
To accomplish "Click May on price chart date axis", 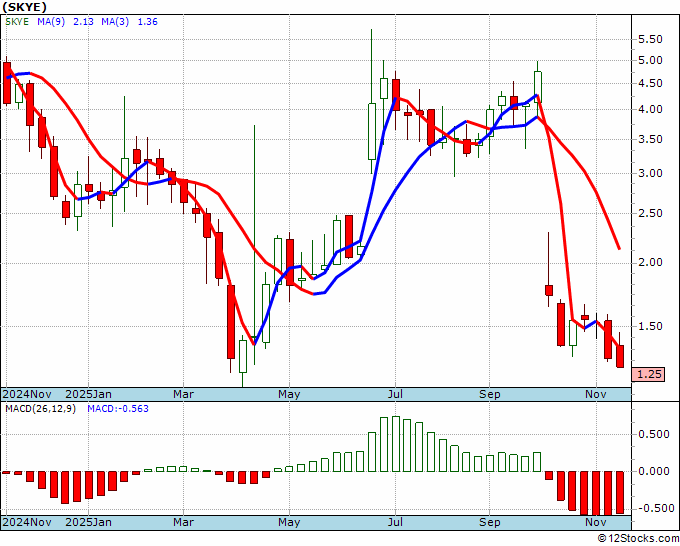I will 289,394.
